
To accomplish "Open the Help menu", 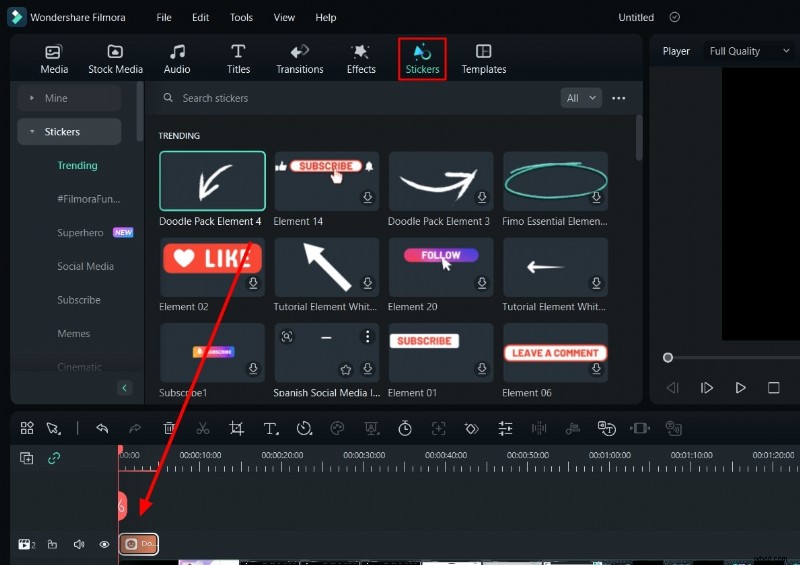I will coord(326,17).
